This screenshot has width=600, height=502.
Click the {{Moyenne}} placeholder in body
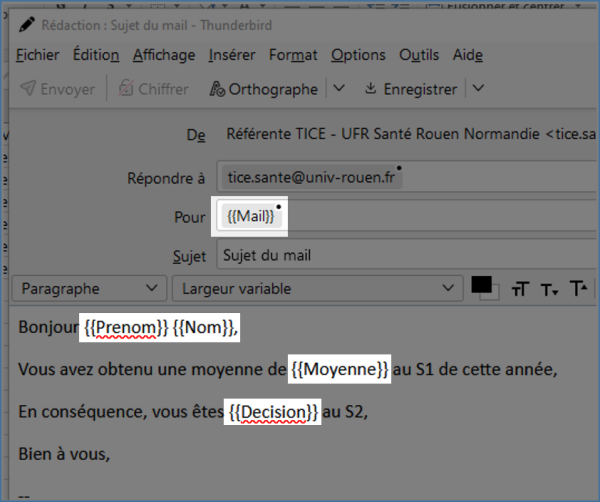pos(339,370)
